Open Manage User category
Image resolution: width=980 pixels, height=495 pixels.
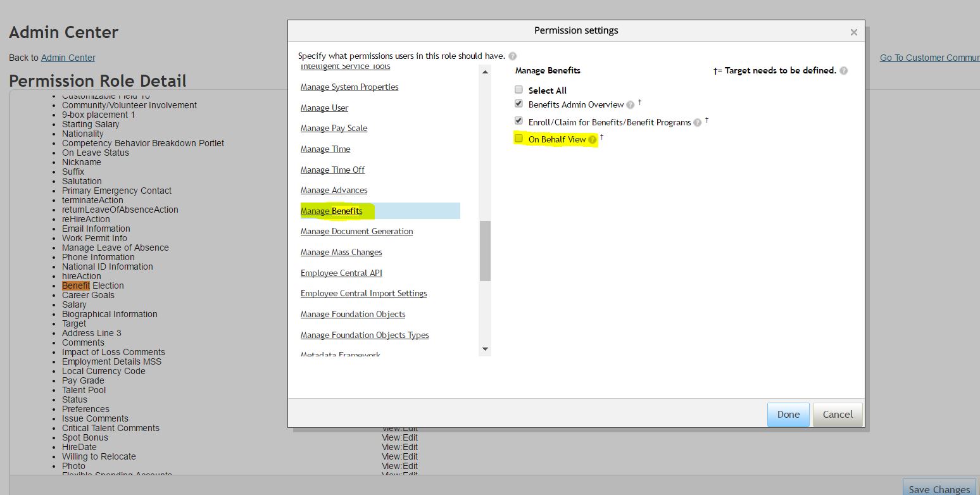point(324,108)
